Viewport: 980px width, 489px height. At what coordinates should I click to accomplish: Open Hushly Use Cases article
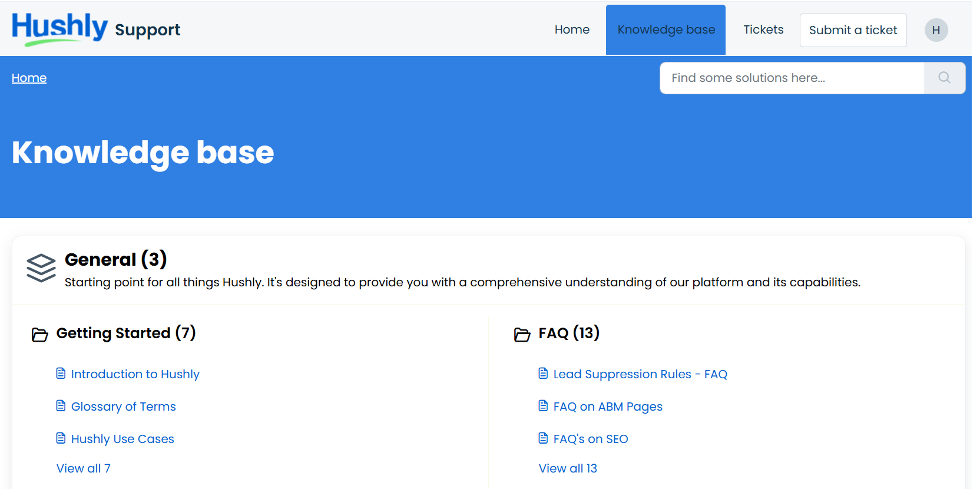(122, 439)
